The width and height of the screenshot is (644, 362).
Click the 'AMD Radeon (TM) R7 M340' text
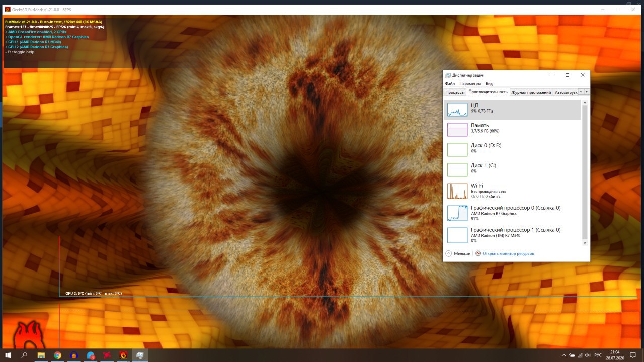point(496,235)
